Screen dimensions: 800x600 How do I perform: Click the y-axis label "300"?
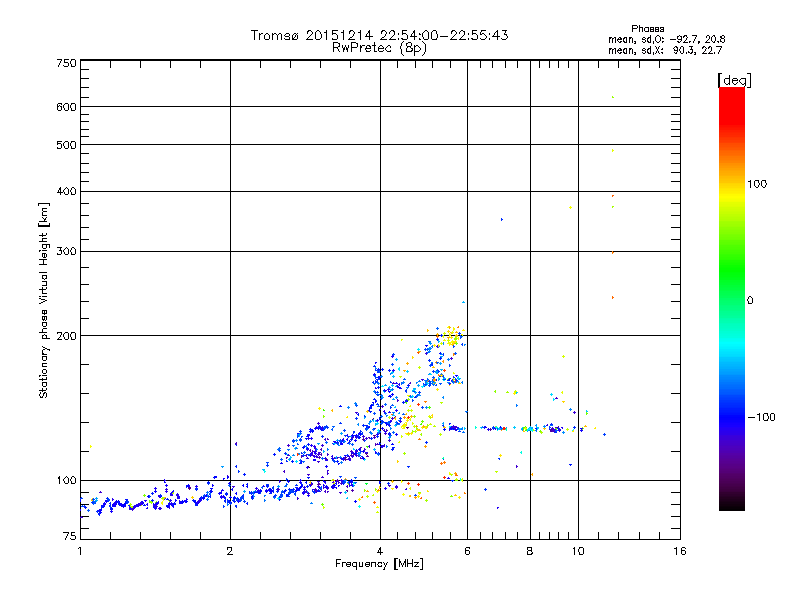(x=66, y=251)
